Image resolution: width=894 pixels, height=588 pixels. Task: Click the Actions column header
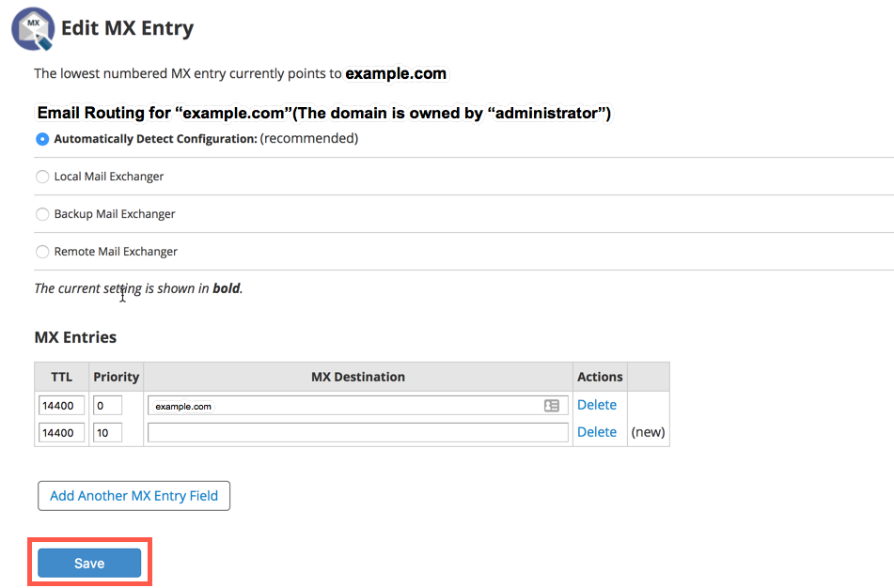pyautogui.click(x=600, y=377)
